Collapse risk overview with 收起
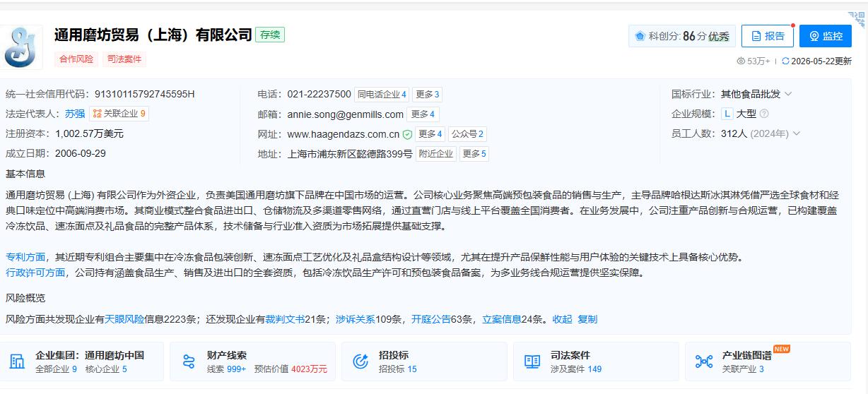The image size is (868, 394). pyautogui.click(x=563, y=319)
